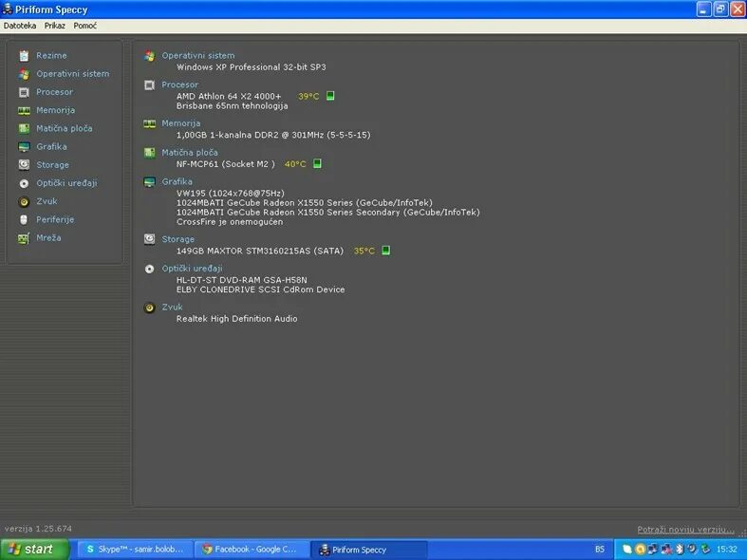This screenshot has width=747, height=560.
Task: Click the verzija 1.25.674 status text
Action: [38, 529]
